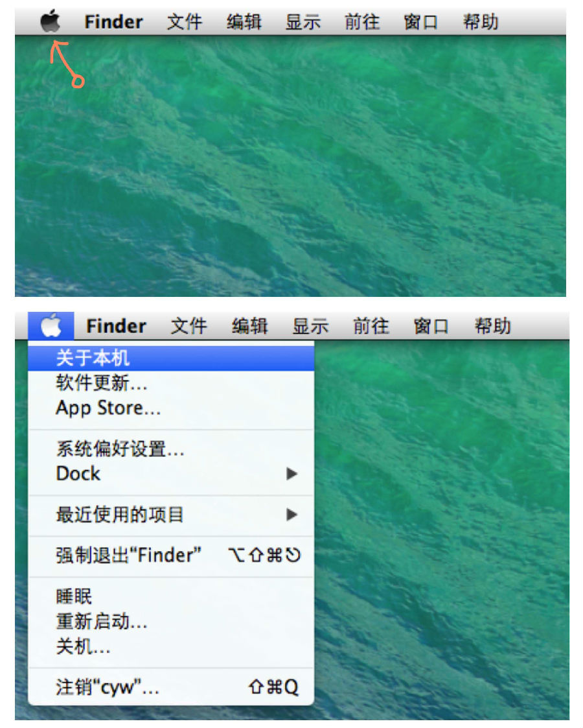583x728 pixels.
Task: Select 强制退出 "Finder" menu entry
Action: pyautogui.click(x=170, y=556)
